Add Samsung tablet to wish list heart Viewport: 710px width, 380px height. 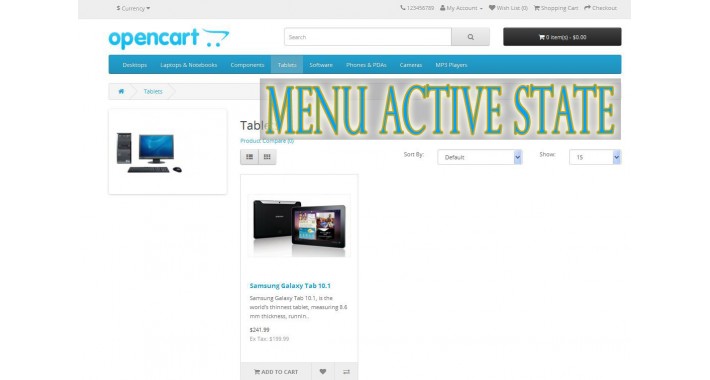pos(323,371)
